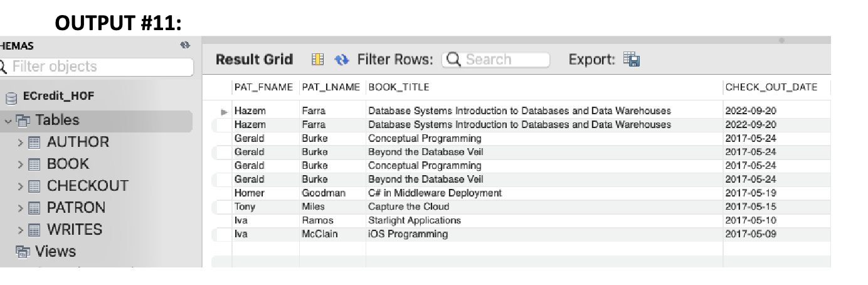The width and height of the screenshot is (868, 285).
Task: Expand the PATRON table node
Action: (x=21, y=208)
